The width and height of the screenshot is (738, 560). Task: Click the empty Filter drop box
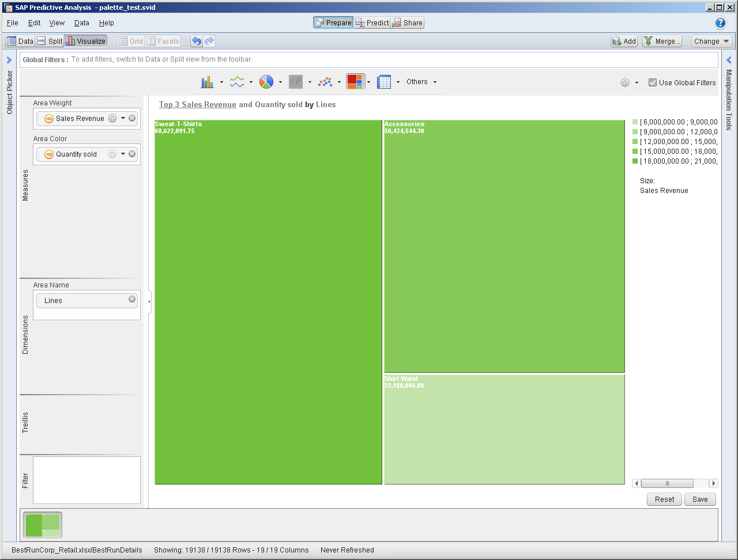(x=86, y=480)
